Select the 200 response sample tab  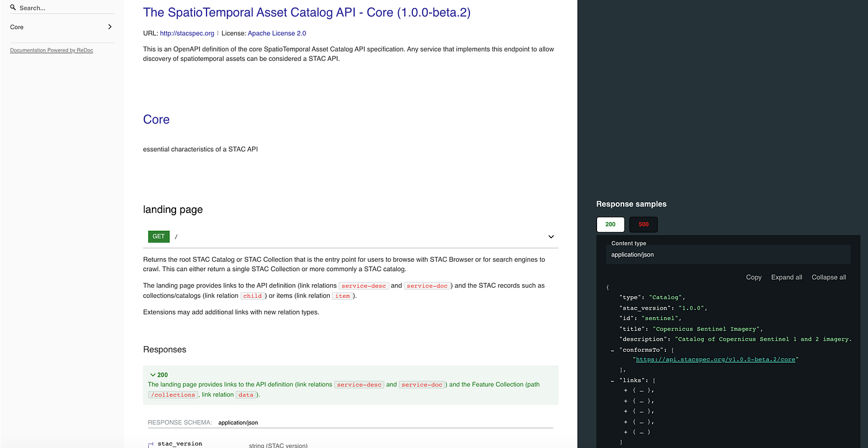click(x=610, y=225)
